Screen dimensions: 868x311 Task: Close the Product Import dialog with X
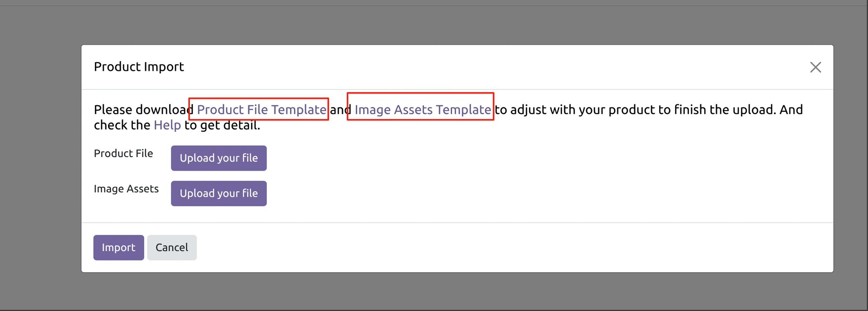[815, 67]
